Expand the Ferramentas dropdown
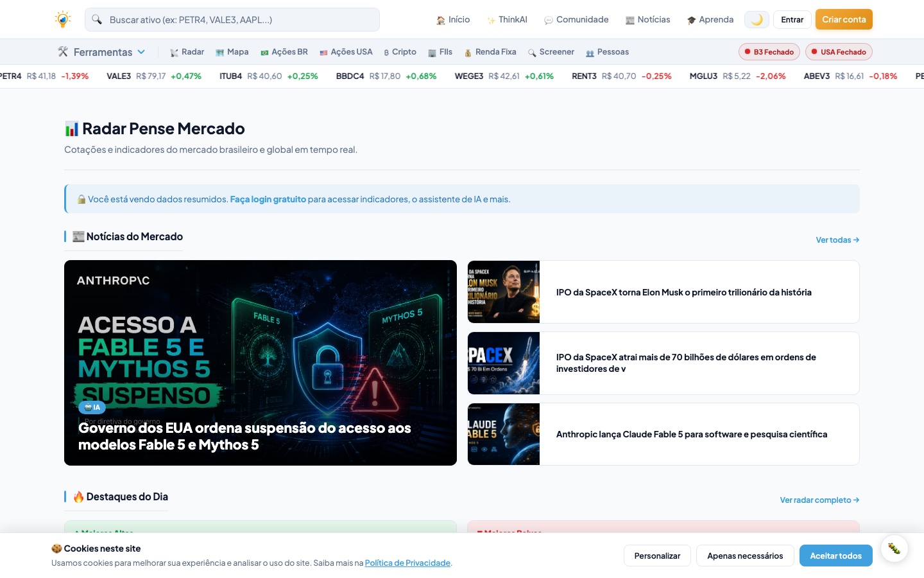 102,52
